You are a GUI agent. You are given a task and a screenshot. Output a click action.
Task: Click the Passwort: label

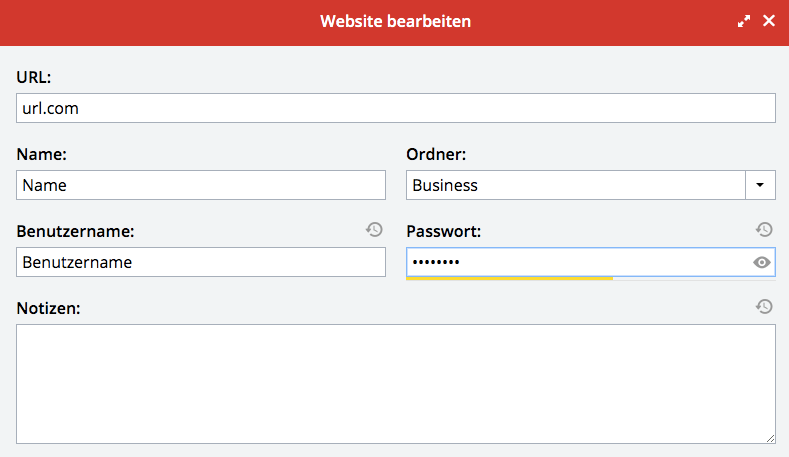(x=444, y=232)
